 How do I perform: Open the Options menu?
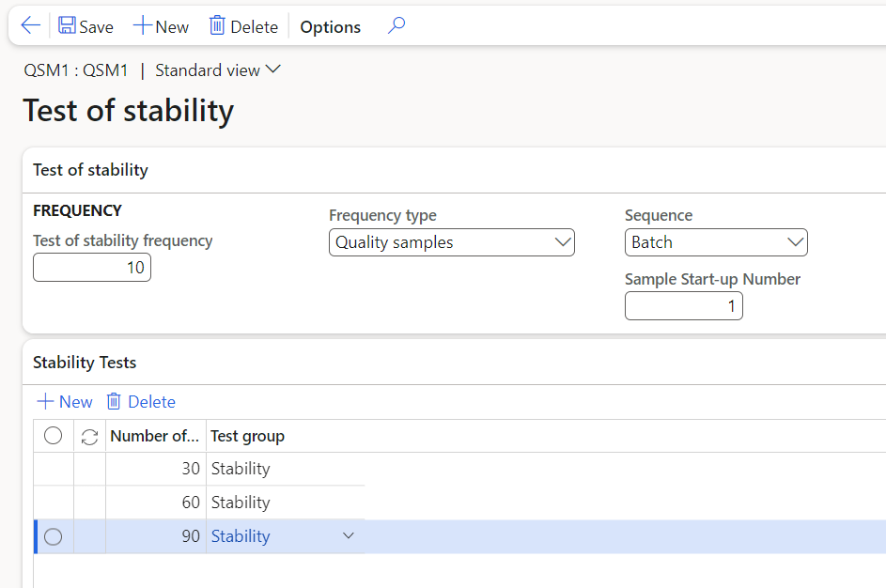pos(330,27)
